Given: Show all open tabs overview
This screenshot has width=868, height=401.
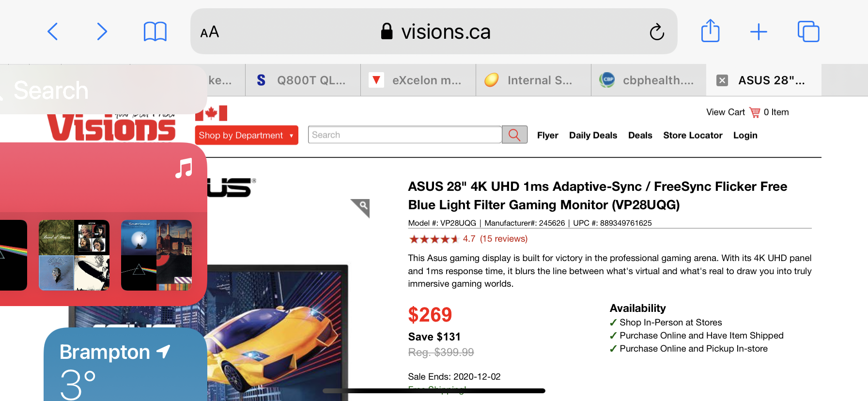Looking at the screenshot, I should (808, 32).
